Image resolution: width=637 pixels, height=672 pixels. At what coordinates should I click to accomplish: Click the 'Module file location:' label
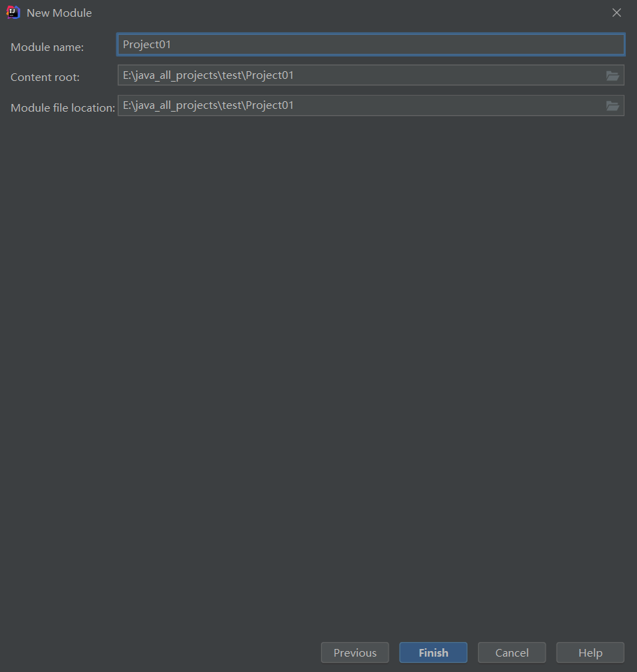pos(63,108)
